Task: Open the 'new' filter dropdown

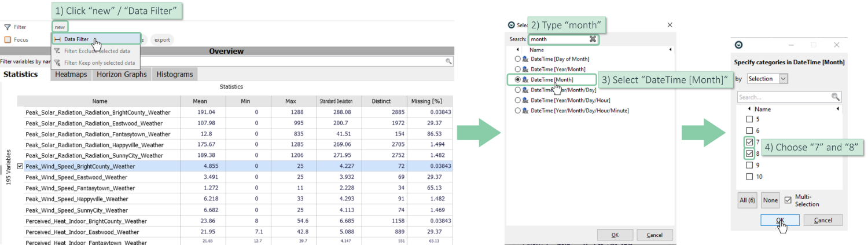Action: pos(60,27)
